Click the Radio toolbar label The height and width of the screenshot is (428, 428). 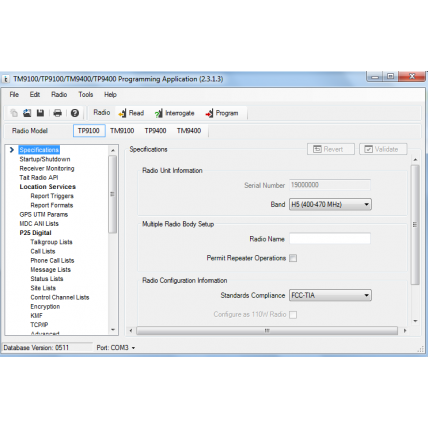click(102, 113)
